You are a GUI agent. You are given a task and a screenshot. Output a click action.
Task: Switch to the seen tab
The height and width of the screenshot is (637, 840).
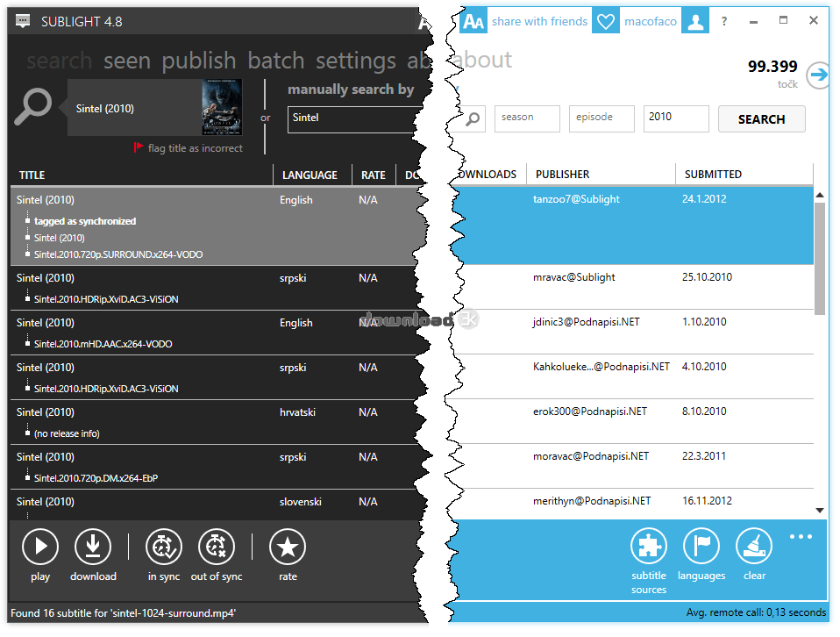click(x=127, y=61)
